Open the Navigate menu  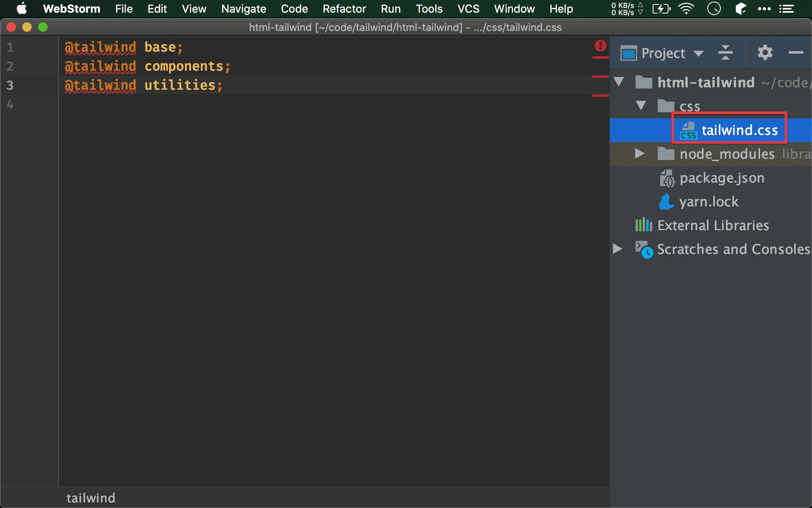pyautogui.click(x=243, y=9)
